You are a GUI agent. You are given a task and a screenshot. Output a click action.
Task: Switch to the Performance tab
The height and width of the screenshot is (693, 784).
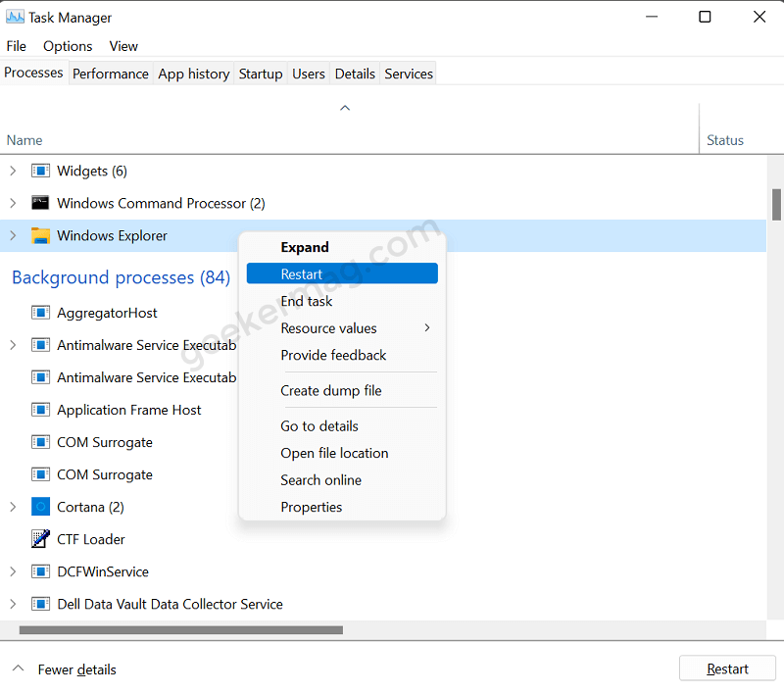111,74
